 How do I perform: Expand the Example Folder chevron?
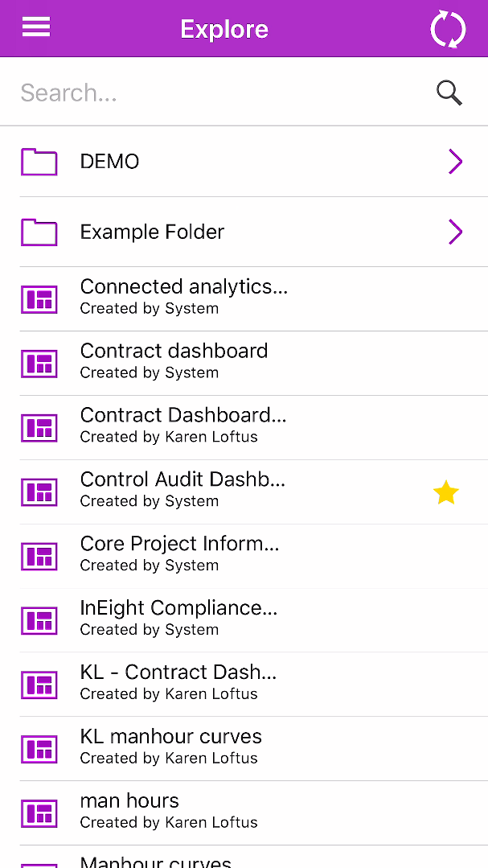point(455,232)
